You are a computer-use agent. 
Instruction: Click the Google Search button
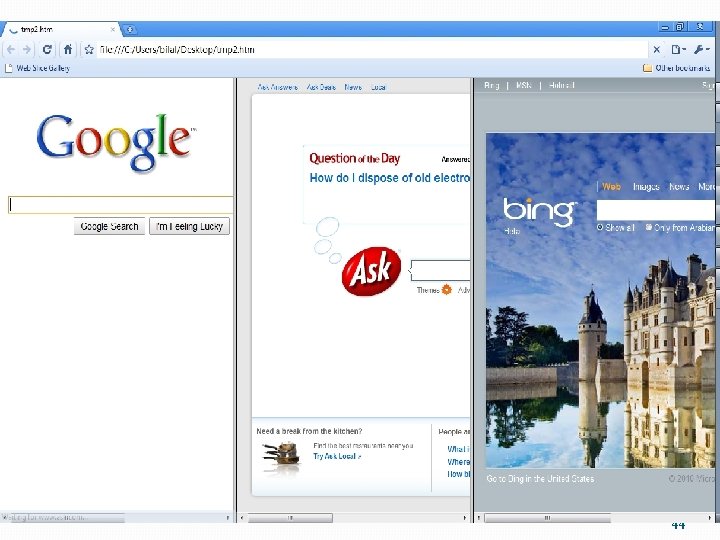109,226
